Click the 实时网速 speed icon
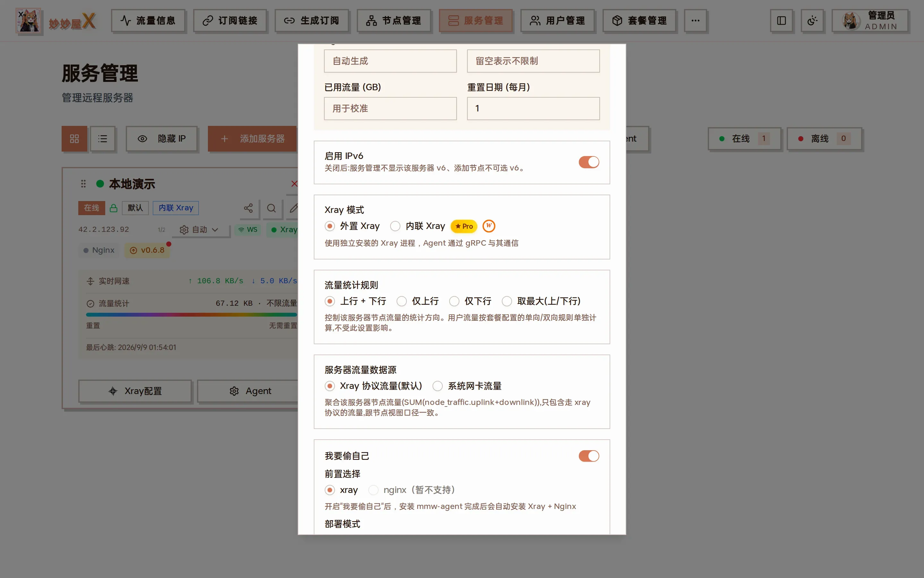 pyautogui.click(x=90, y=281)
